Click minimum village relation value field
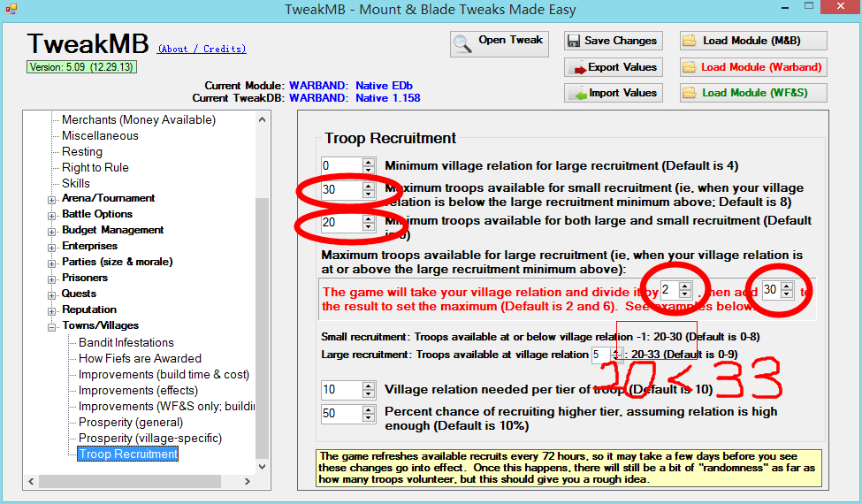Screen dimensions: 862x504 (x=342, y=166)
